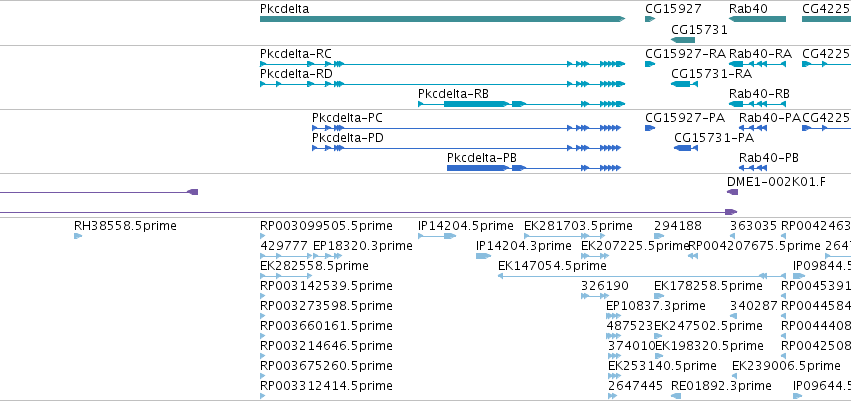This screenshot has height=401, width=851.
Task: Select the Pkcdelta-PC protein track line
Action: (466, 128)
